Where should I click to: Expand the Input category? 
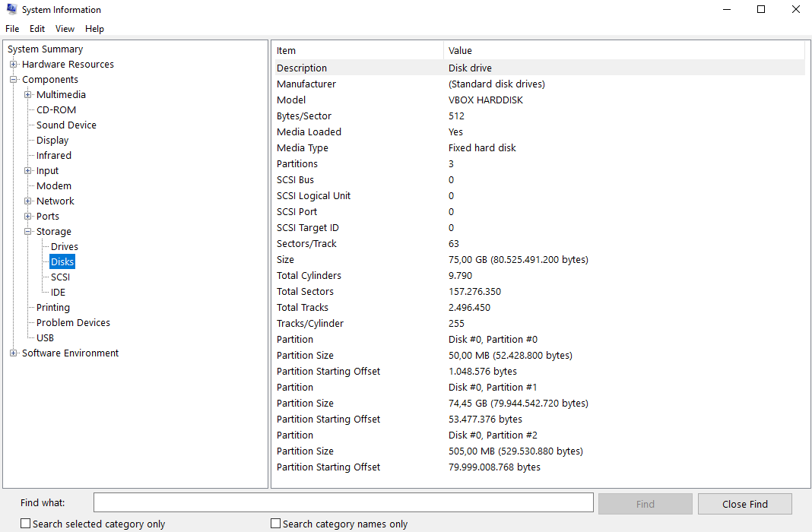(27, 170)
